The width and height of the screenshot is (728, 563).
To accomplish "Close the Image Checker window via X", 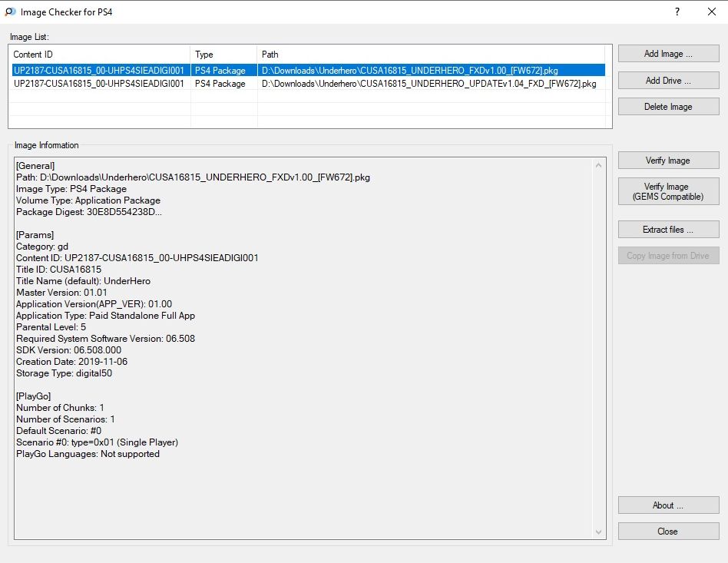I will pyautogui.click(x=711, y=12).
